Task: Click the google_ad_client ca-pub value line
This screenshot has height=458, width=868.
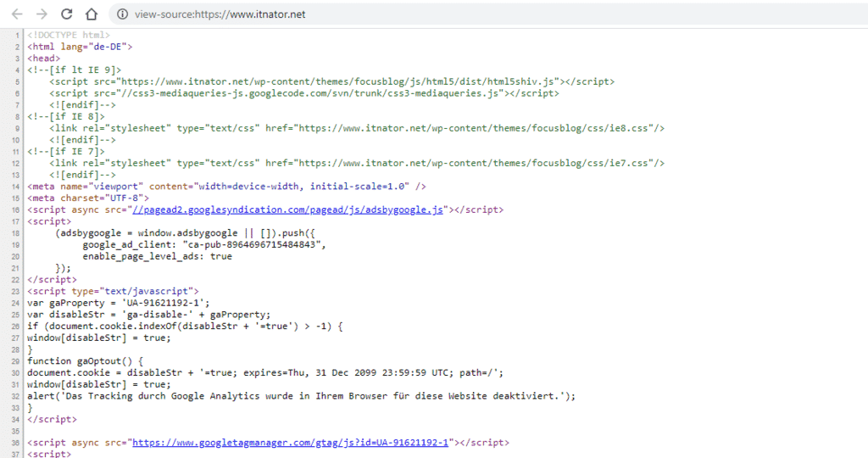Action: (204, 245)
